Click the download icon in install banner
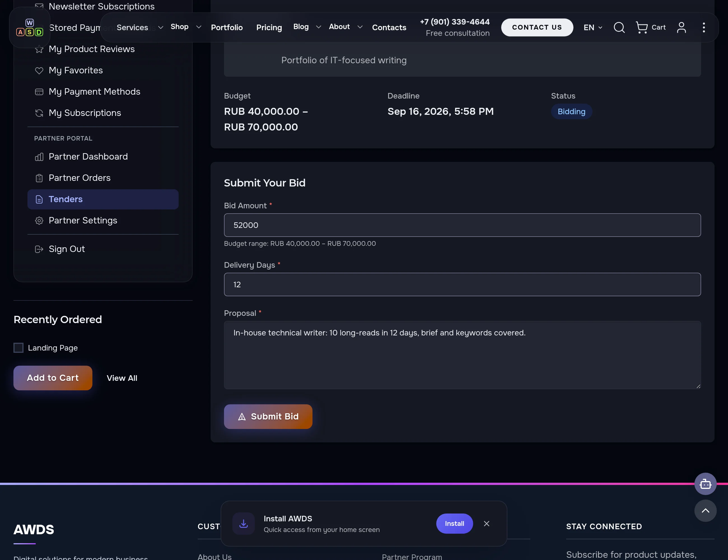 click(244, 524)
